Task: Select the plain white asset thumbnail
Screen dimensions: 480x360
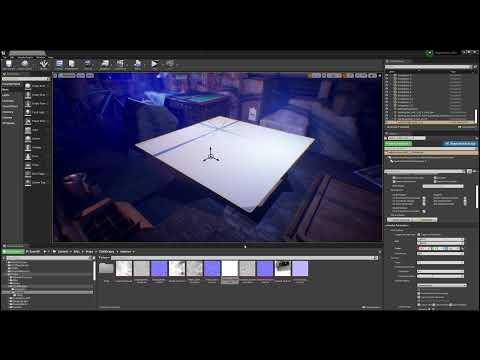Action: (x=230, y=269)
